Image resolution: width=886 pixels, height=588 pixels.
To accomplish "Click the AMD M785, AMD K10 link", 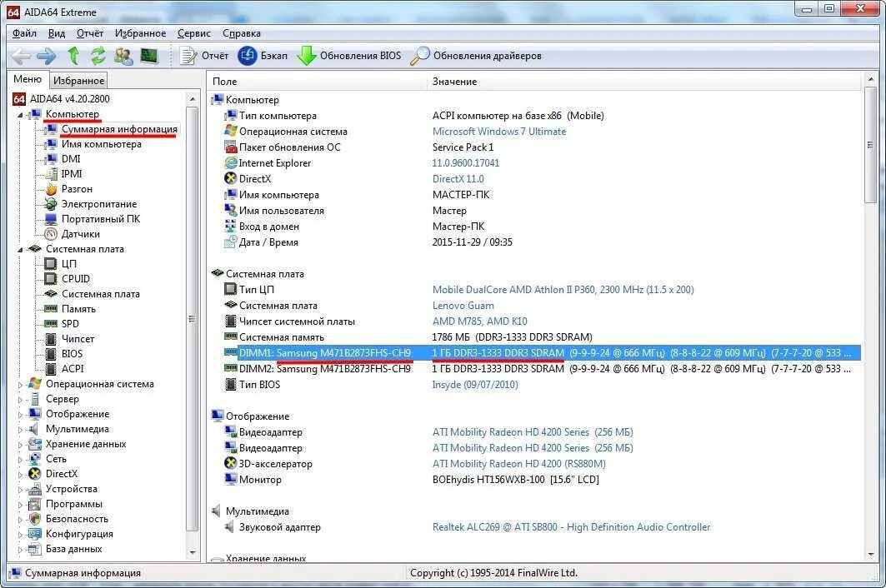I will point(480,321).
